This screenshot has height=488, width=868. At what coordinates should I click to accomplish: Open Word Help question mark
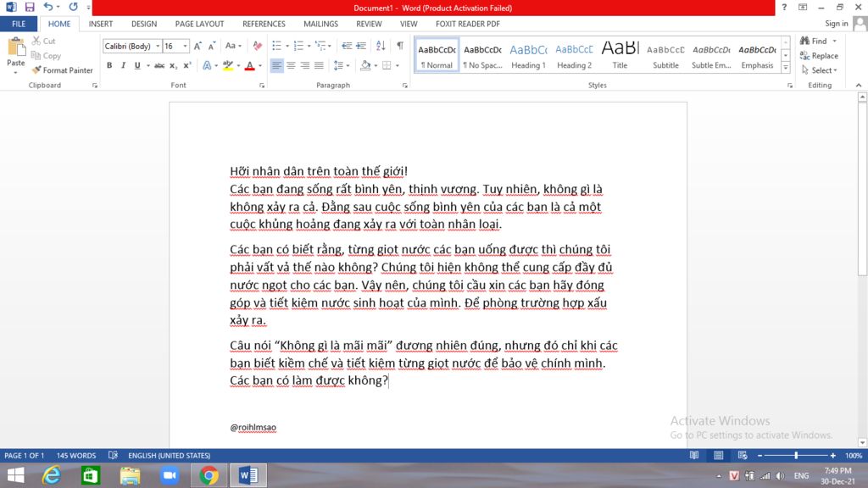click(784, 7)
